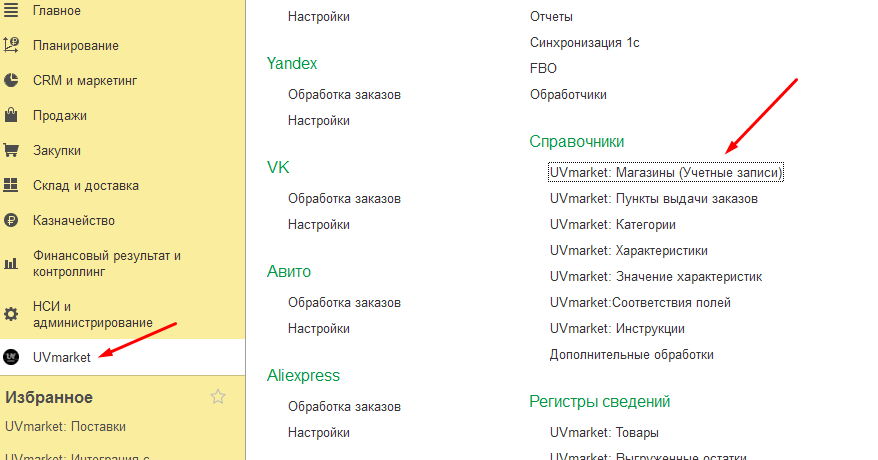Open VK Настройки
Image resolution: width=878 pixels, height=460 pixels.
(319, 224)
